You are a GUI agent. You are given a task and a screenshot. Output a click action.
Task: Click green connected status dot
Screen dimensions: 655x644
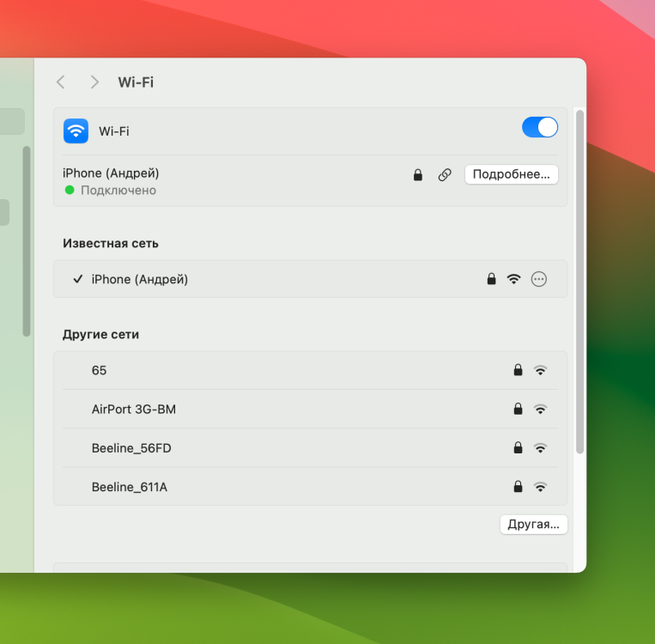[x=70, y=190]
